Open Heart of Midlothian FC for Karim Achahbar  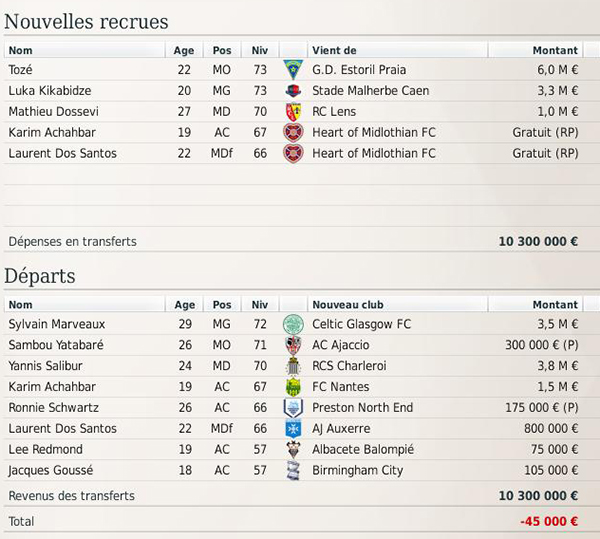[374, 132]
